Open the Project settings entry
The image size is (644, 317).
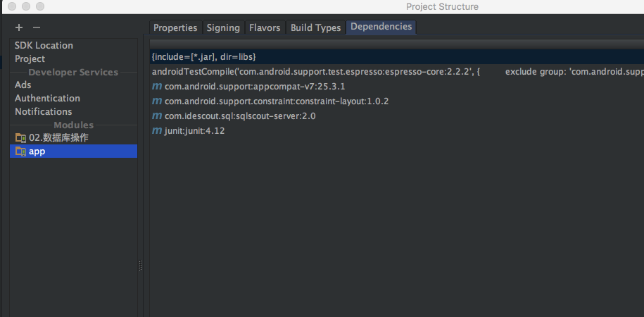click(x=30, y=58)
